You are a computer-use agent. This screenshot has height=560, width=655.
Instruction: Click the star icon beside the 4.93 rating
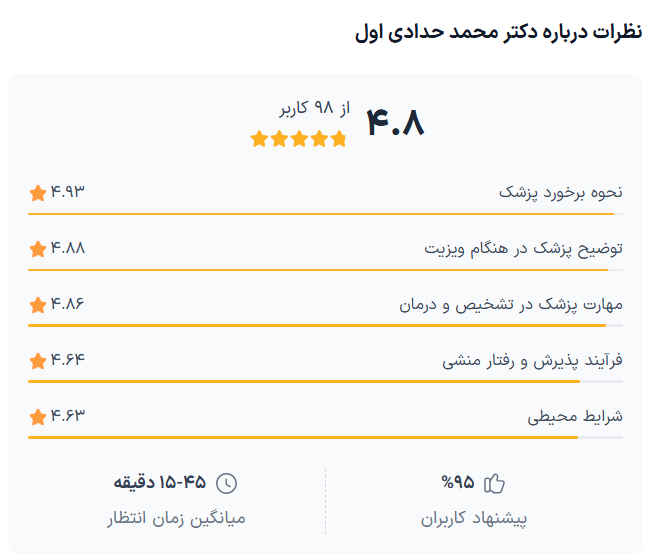point(38,192)
